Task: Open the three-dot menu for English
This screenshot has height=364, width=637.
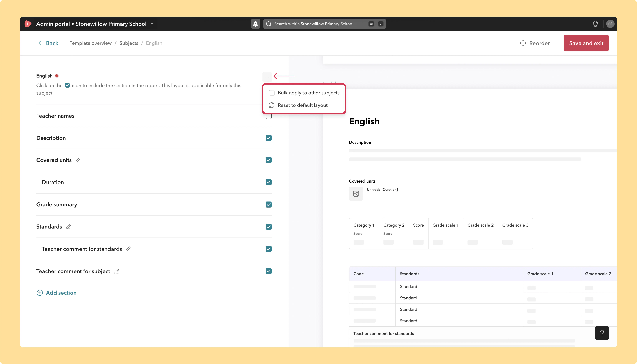Action: coord(267,77)
